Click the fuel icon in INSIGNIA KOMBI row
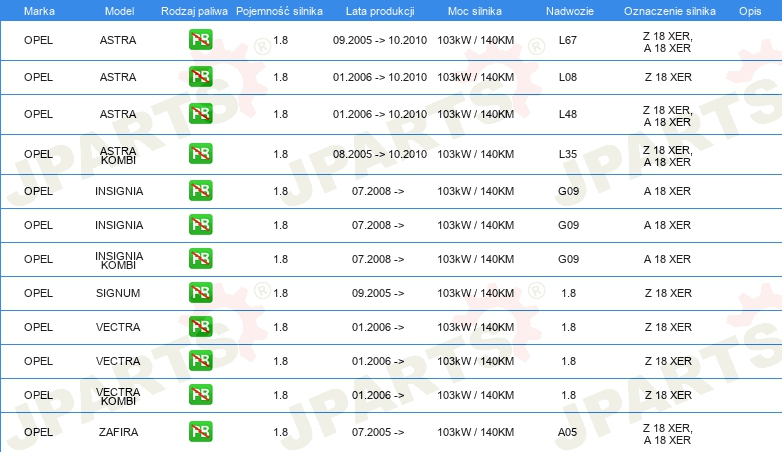 [x=200, y=259]
